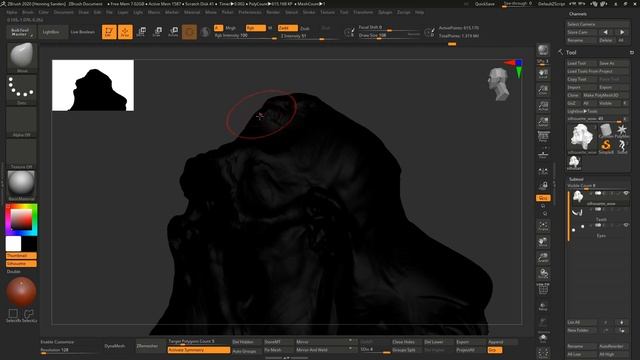Click the Live Boolean button
This screenshot has height=360, width=640.
82,32
